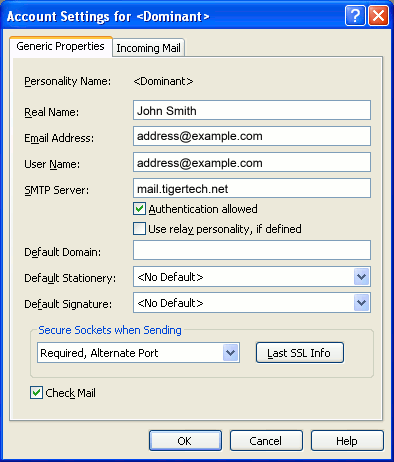Image resolution: width=394 pixels, height=462 pixels.
Task: Toggle the Authentication allowed checkbox
Action: pos(139,209)
